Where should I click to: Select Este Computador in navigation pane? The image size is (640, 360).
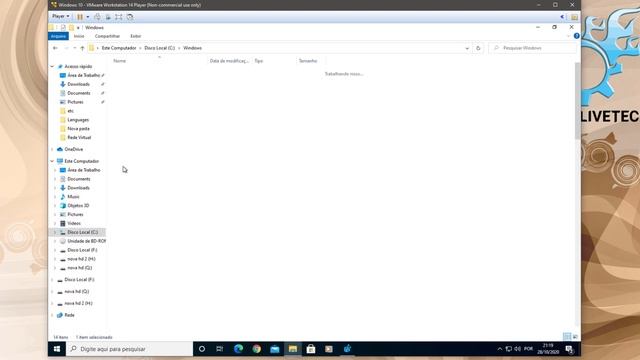81,161
